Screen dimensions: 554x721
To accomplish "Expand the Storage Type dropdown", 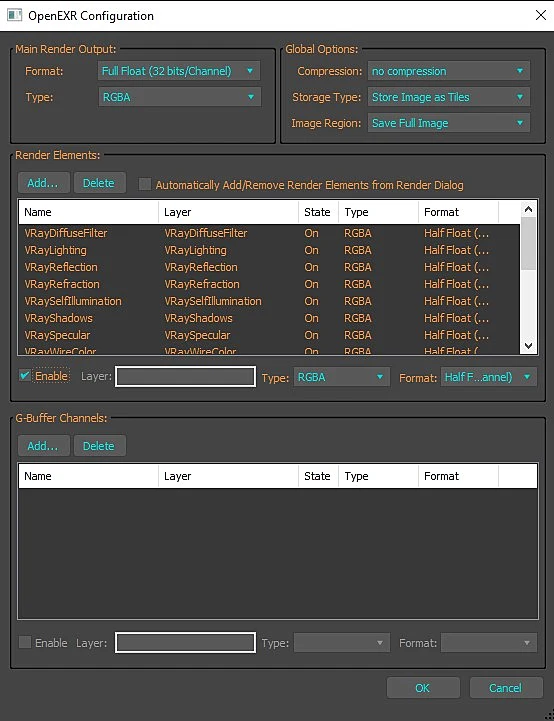I will tap(449, 97).
